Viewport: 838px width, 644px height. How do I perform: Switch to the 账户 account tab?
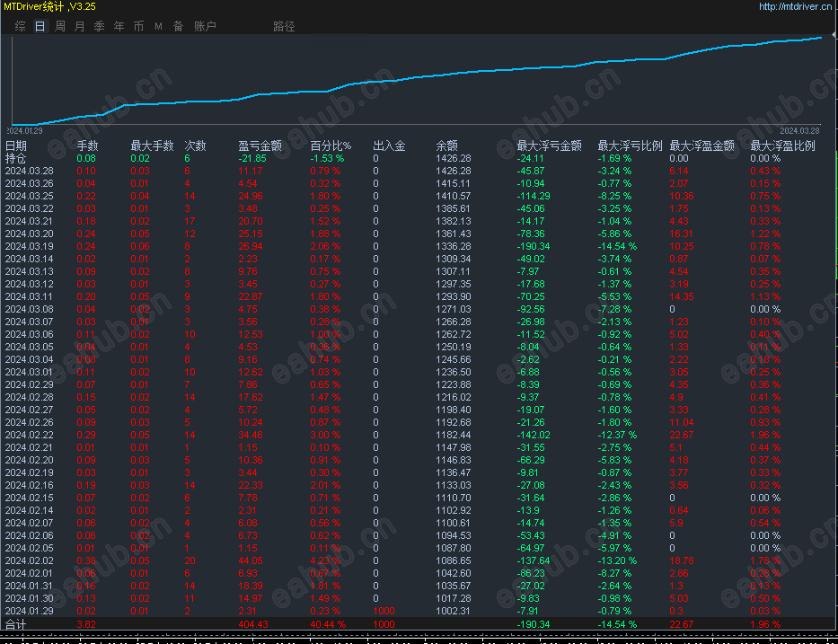[205, 26]
